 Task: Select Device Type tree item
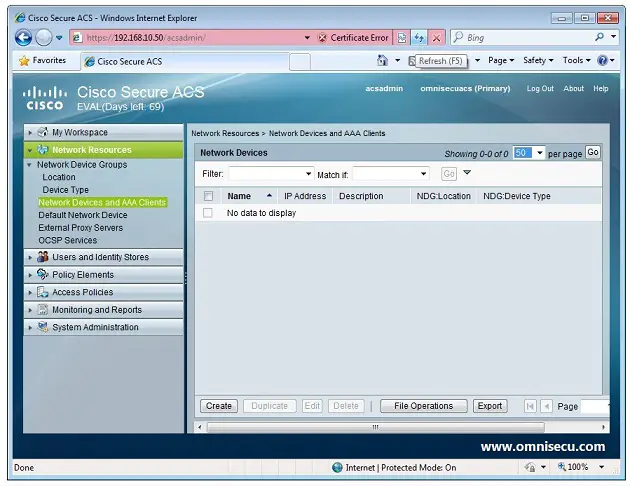(65, 190)
